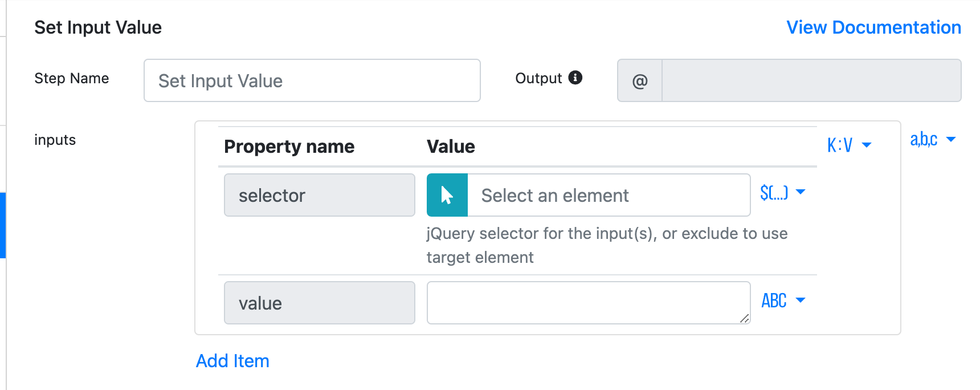Image resolution: width=980 pixels, height=390 pixels.
Task: Click the Add Item link
Action: pyautogui.click(x=232, y=361)
